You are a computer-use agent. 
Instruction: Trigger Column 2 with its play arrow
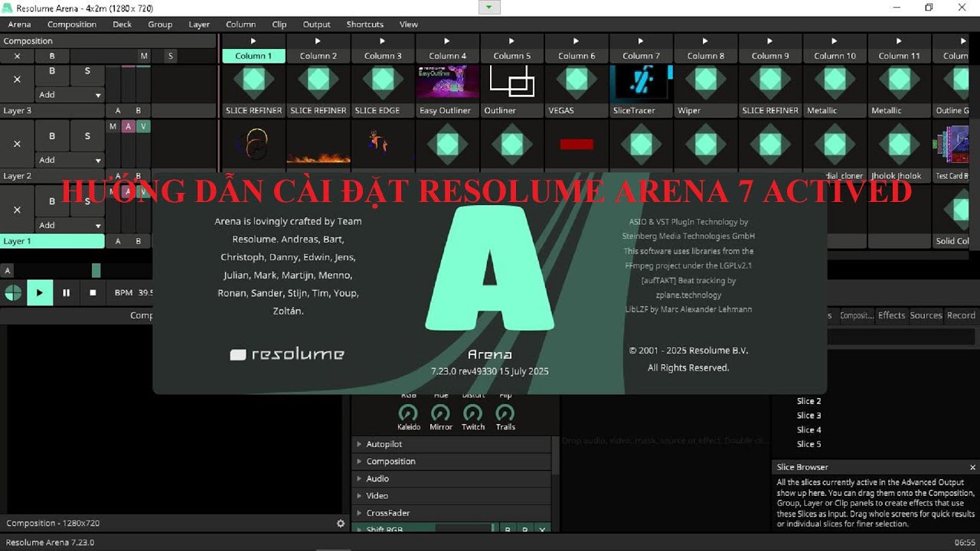click(318, 41)
